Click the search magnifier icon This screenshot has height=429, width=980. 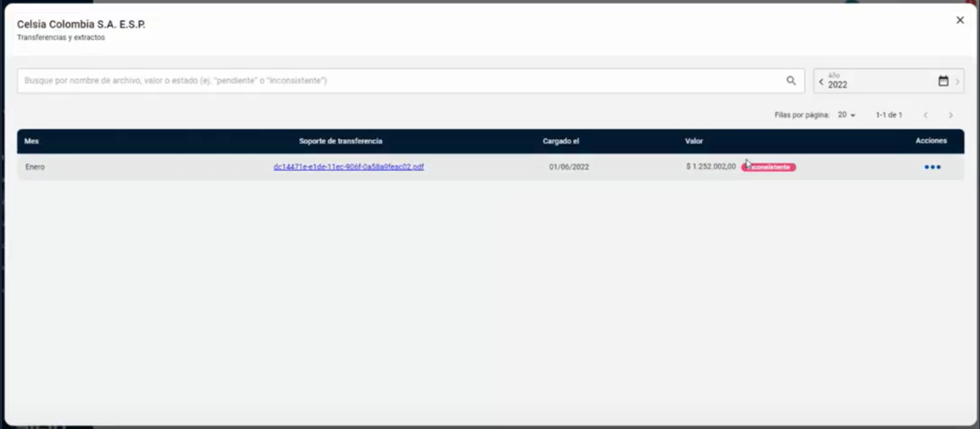(x=791, y=81)
